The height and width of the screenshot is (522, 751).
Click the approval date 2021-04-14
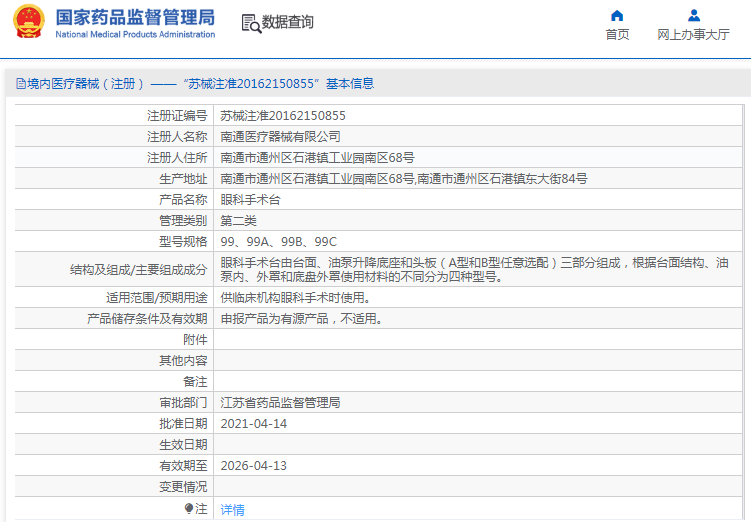[253, 423]
